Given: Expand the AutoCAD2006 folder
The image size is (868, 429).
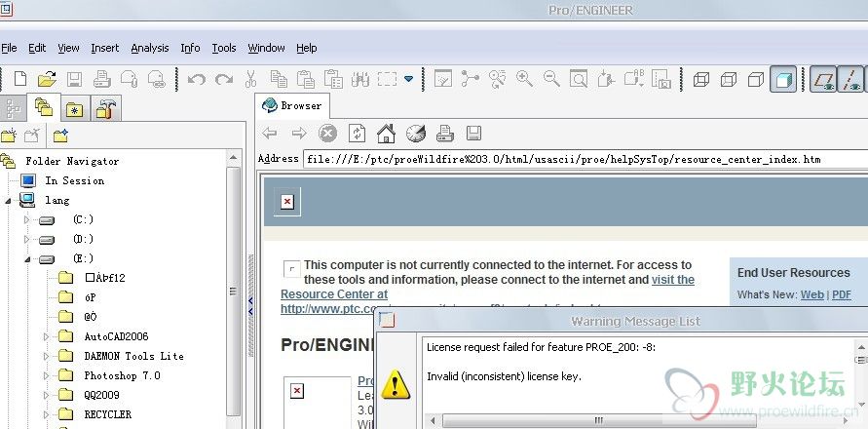Looking at the screenshot, I should coord(47,336).
